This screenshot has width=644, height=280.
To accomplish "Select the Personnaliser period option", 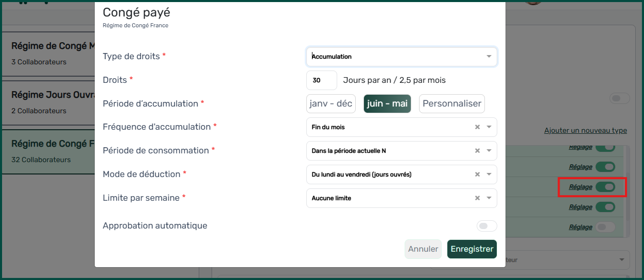I will tap(451, 103).
